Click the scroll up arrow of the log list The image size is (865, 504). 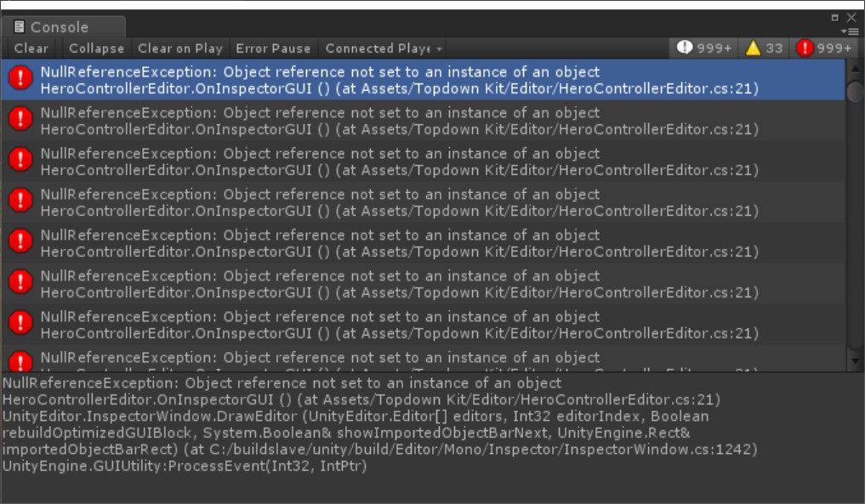point(855,69)
